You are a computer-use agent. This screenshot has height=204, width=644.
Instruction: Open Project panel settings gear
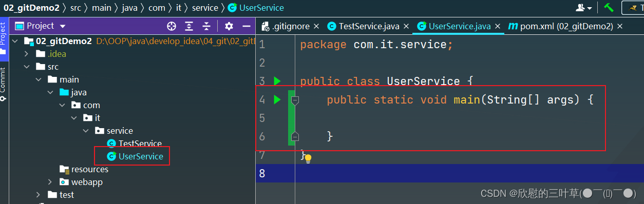coord(229,26)
